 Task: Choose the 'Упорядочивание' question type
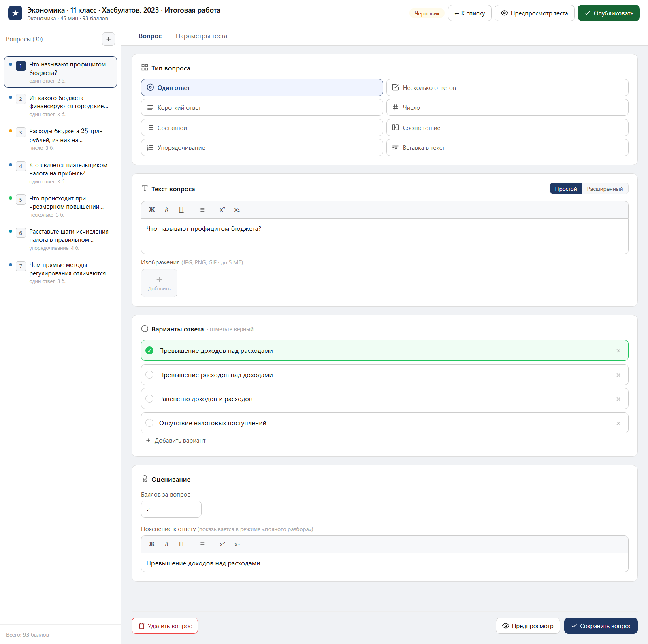262,147
